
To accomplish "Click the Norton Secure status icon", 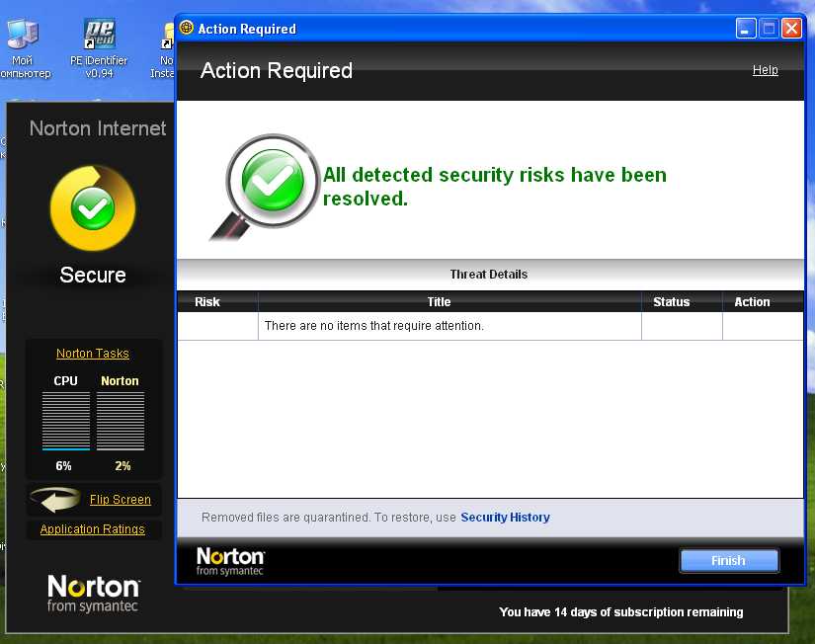I will tap(93, 207).
